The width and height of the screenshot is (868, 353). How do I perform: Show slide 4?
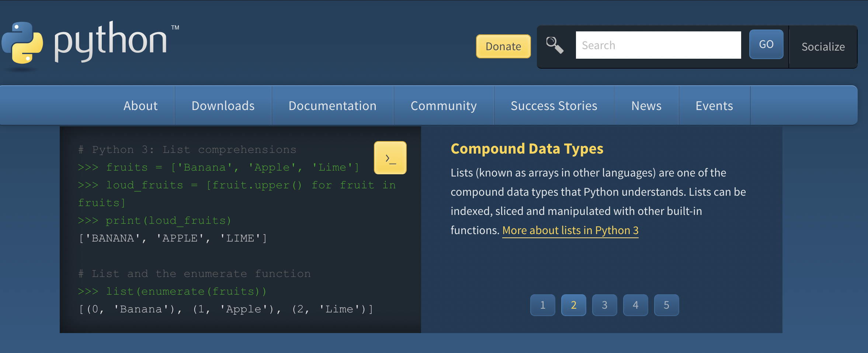636,305
